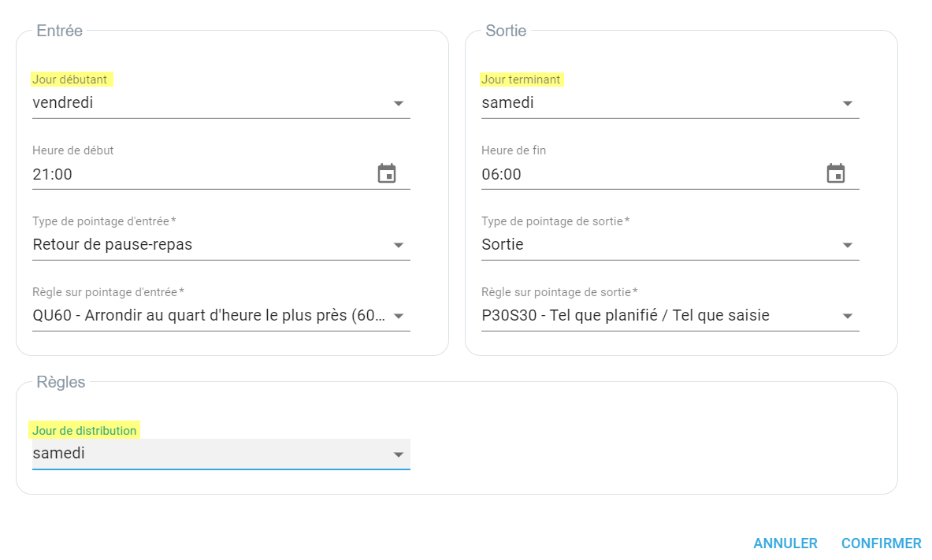Open the Heure de début time picker icon

pos(387,173)
